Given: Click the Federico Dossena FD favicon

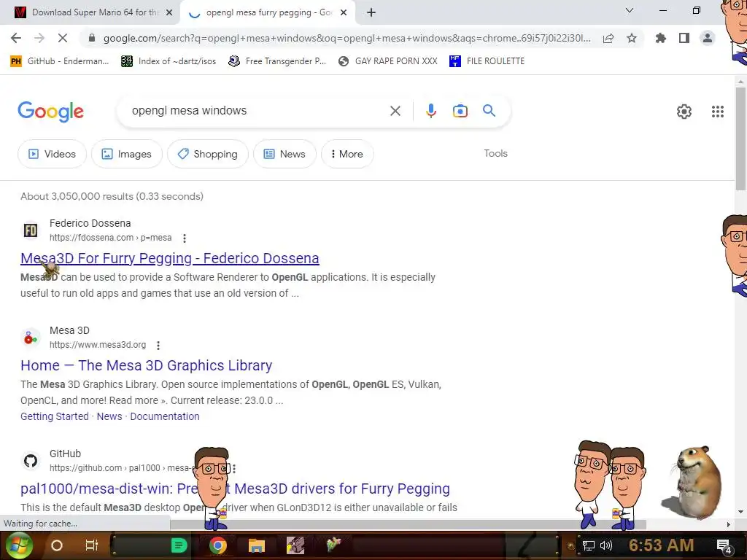Looking at the screenshot, I should pos(31,230).
